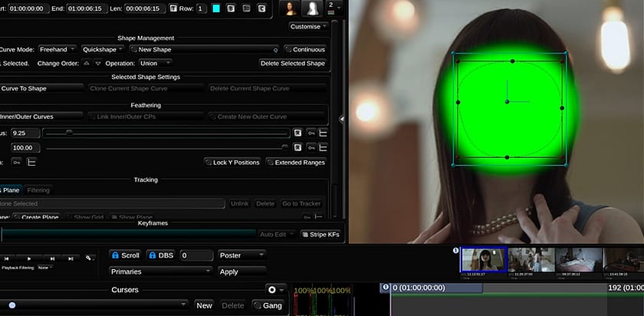
Task: Click the skip-to-end playback button
Action: [71, 258]
